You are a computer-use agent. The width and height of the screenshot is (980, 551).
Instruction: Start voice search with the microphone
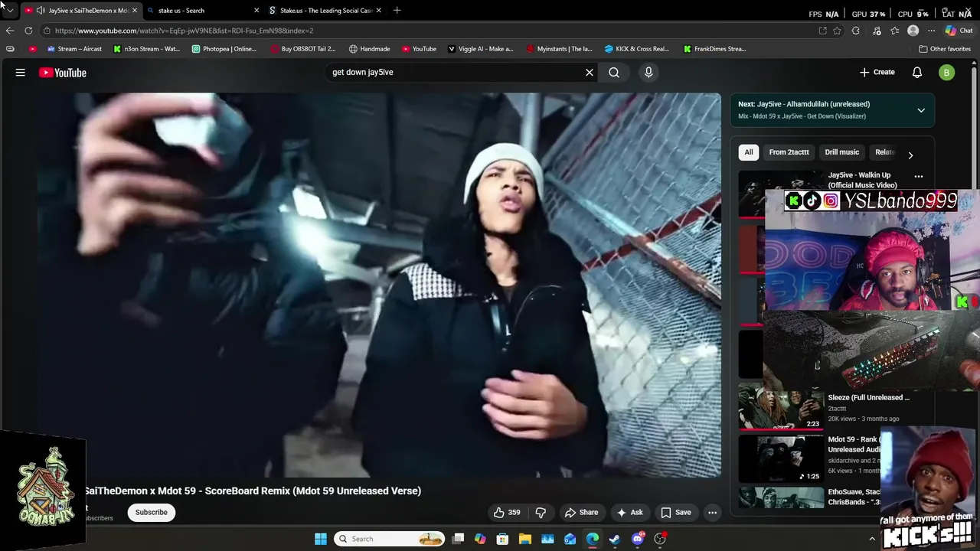(648, 72)
